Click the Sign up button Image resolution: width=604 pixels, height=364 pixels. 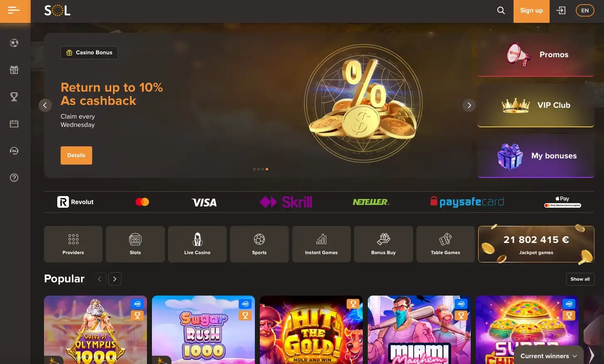coord(531,11)
